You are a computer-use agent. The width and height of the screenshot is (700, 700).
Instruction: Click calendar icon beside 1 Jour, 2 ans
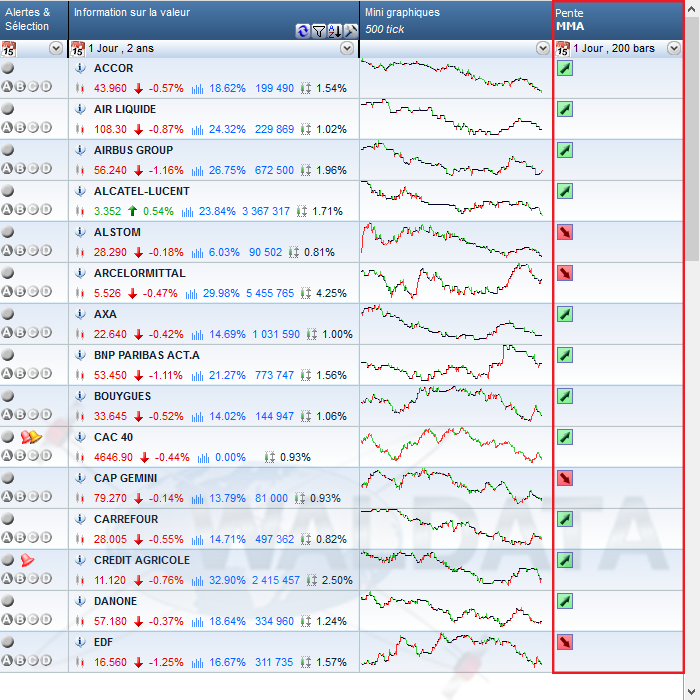pos(78,49)
